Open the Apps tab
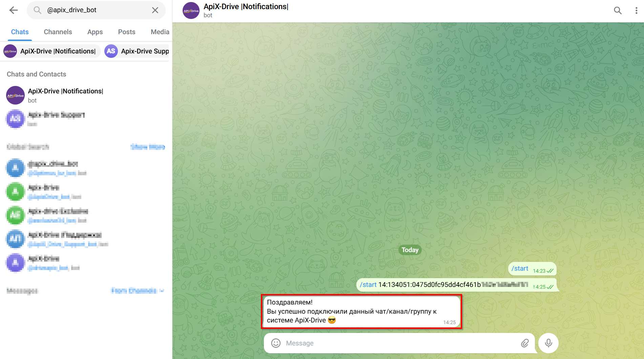644x359 pixels. tap(95, 32)
